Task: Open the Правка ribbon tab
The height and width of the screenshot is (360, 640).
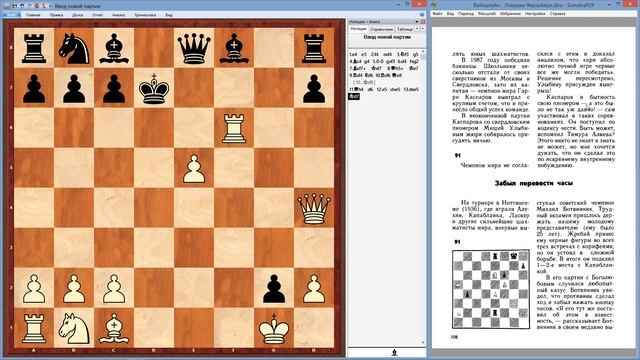Action: click(56, 15)
